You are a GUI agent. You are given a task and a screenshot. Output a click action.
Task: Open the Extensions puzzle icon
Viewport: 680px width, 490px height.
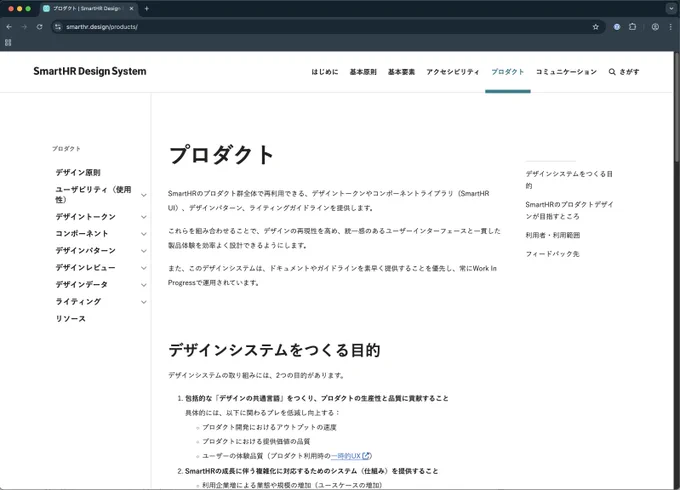pyautogui.click(x=633, y=27)
